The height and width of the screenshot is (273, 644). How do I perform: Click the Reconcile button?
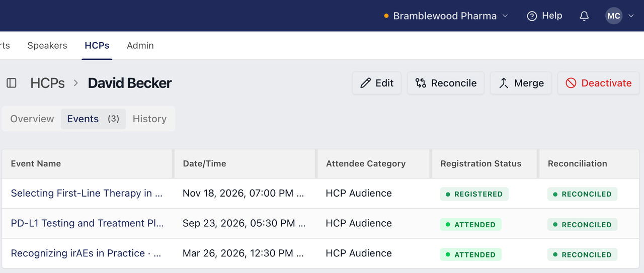[x=446, y=83]
